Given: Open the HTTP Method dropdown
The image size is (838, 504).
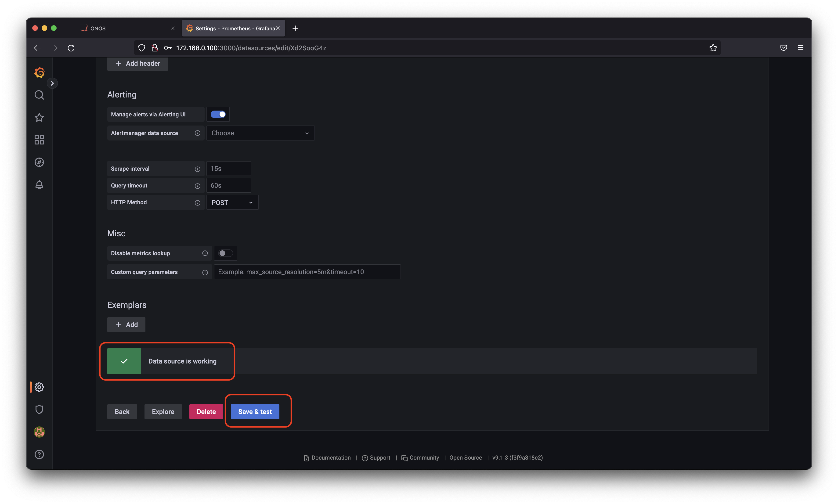Looking at the screenshot, I should tap(232, 202).
